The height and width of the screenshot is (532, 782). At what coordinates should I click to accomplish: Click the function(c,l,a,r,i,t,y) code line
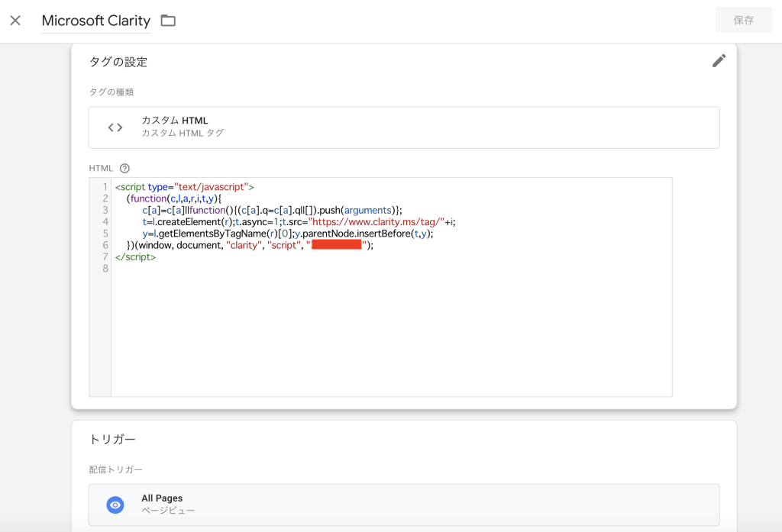point(174,198)
